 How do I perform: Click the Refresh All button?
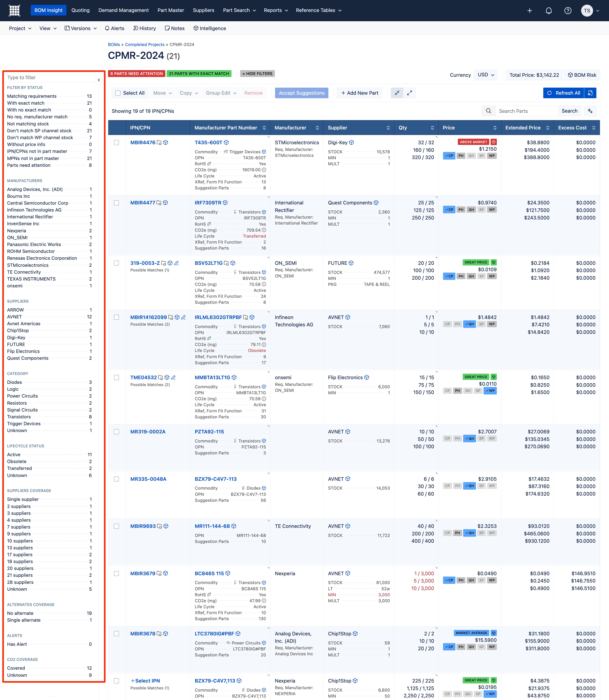coord(563,93)
